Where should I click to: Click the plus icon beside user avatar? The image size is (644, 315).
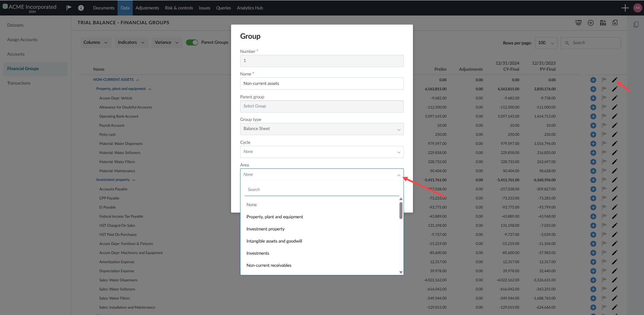click(x=625, y=8)
